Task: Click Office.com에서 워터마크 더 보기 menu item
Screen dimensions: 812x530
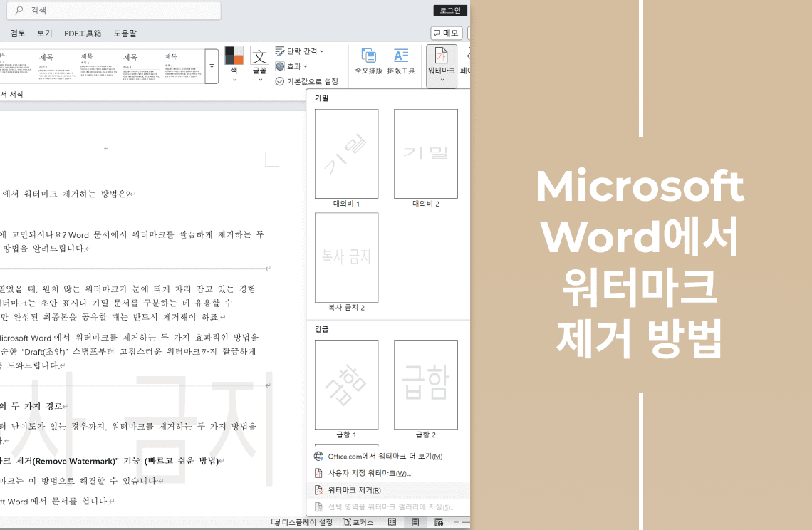Action: coord(388,457)
